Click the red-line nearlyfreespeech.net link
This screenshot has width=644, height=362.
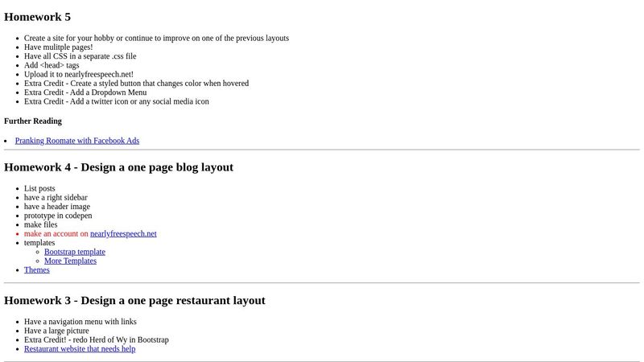click(123, 234)
